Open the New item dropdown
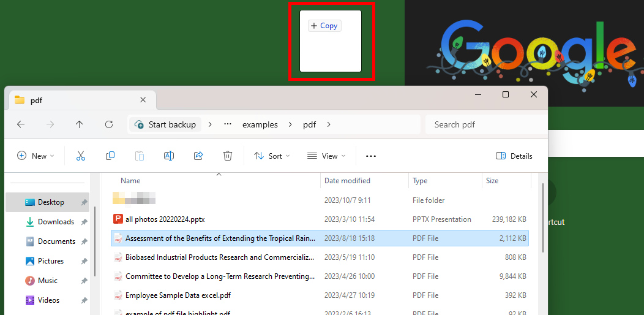This screenshot has height=315, width=644. (x=36, y=156)
